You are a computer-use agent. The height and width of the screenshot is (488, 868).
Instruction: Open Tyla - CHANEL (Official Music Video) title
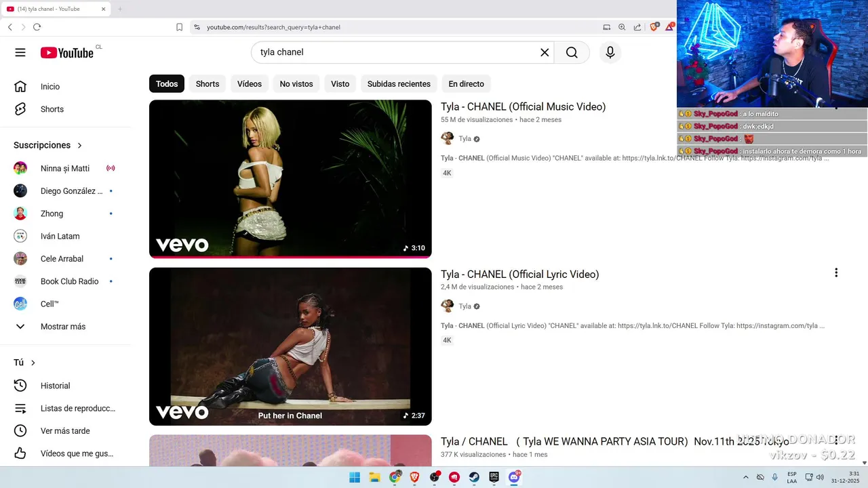point(523,106)
